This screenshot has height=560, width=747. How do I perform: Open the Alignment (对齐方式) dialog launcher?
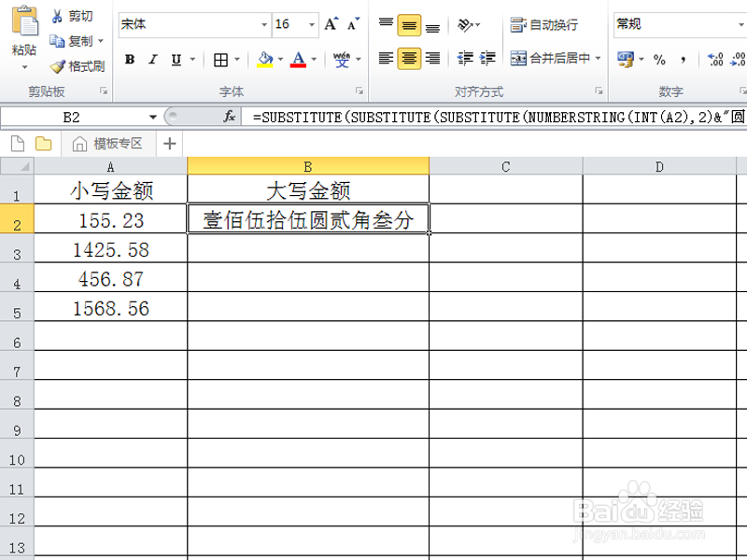pos(599,91)
